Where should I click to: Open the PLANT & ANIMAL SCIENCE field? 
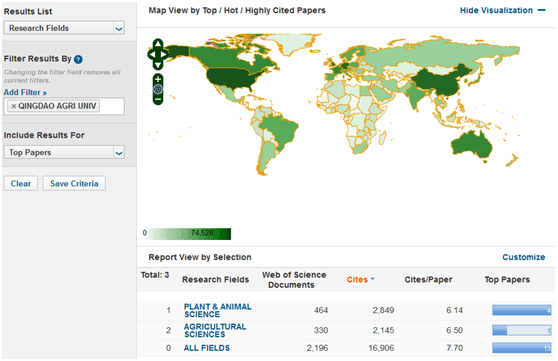217,310
